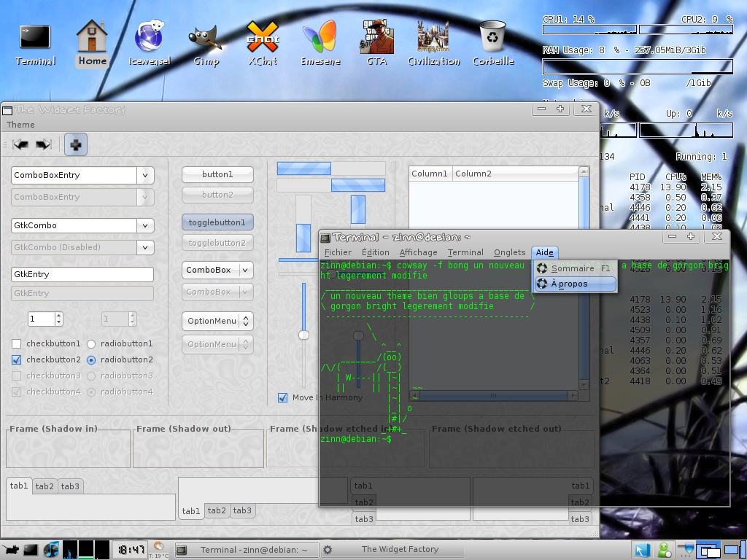The width and height of the screenshot is (747, 560).
Task: Open the GtkCombo dropdown arrow
Action: tap(145, 226)
